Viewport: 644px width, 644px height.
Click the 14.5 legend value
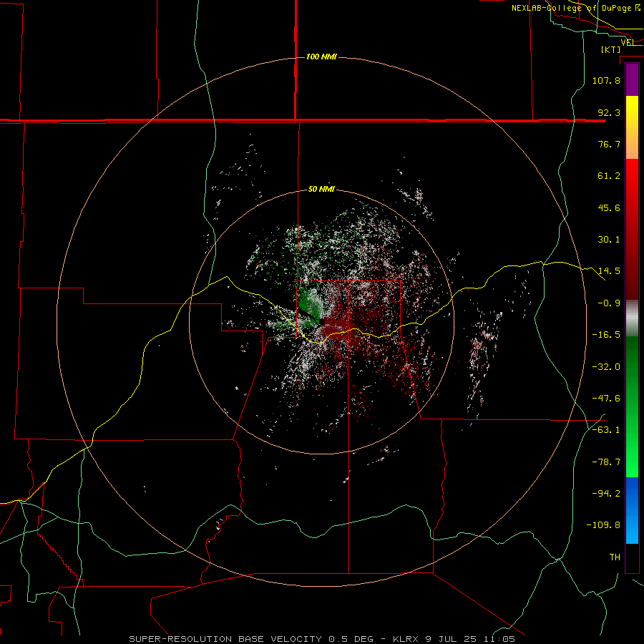pyautogui.click(x=609, y=271)
